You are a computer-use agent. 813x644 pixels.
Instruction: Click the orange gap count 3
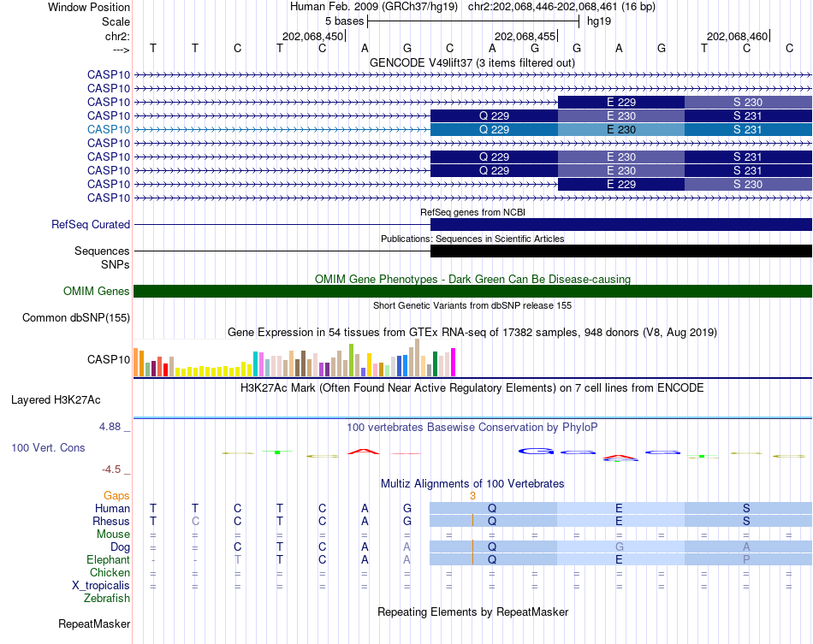pos(472,496)
